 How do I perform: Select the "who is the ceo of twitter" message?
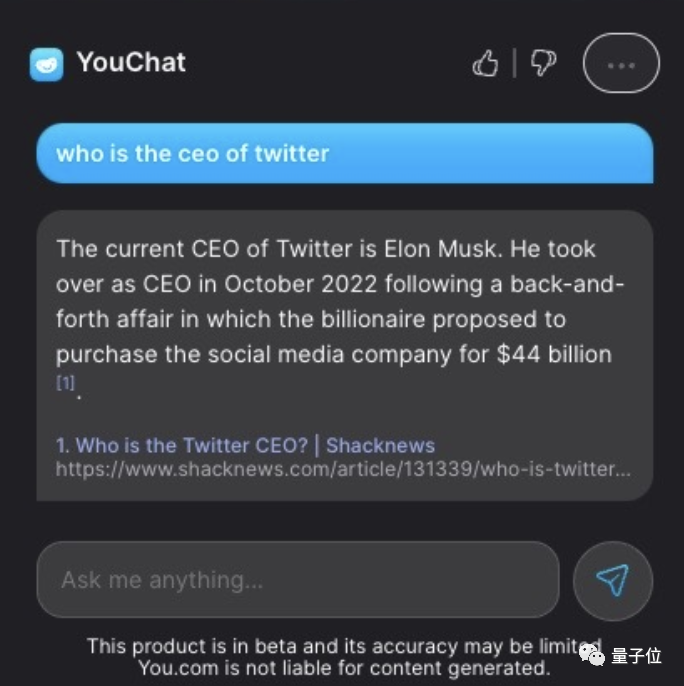345,154
